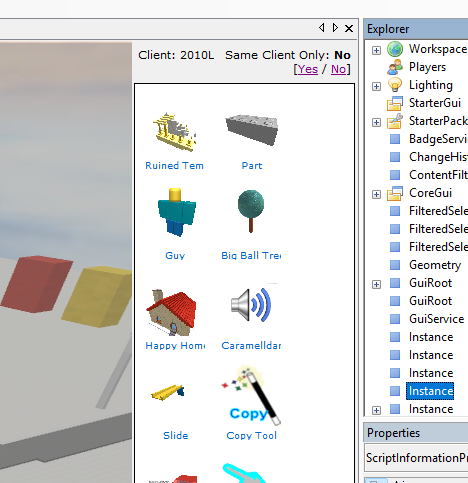Select Players in the Explorer
The image size is (468, 483).
pos(427,67)
